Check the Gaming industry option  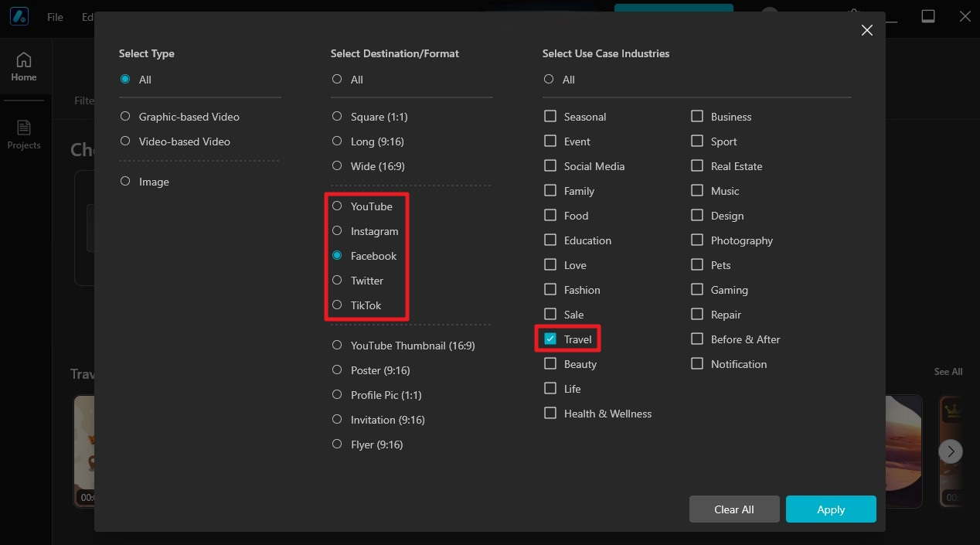click(697, 290)
